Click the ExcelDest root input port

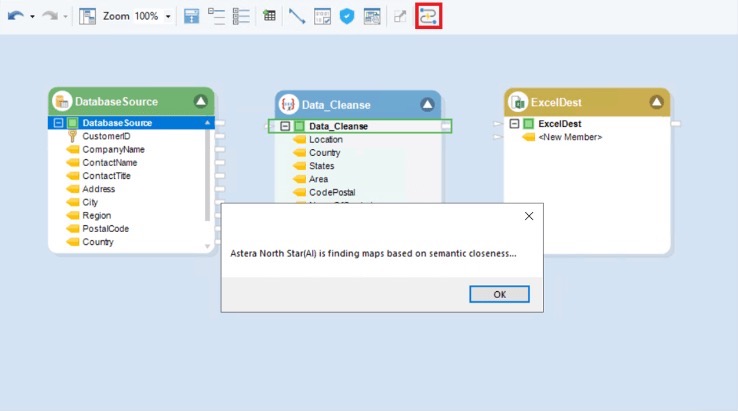coord(497,124)
